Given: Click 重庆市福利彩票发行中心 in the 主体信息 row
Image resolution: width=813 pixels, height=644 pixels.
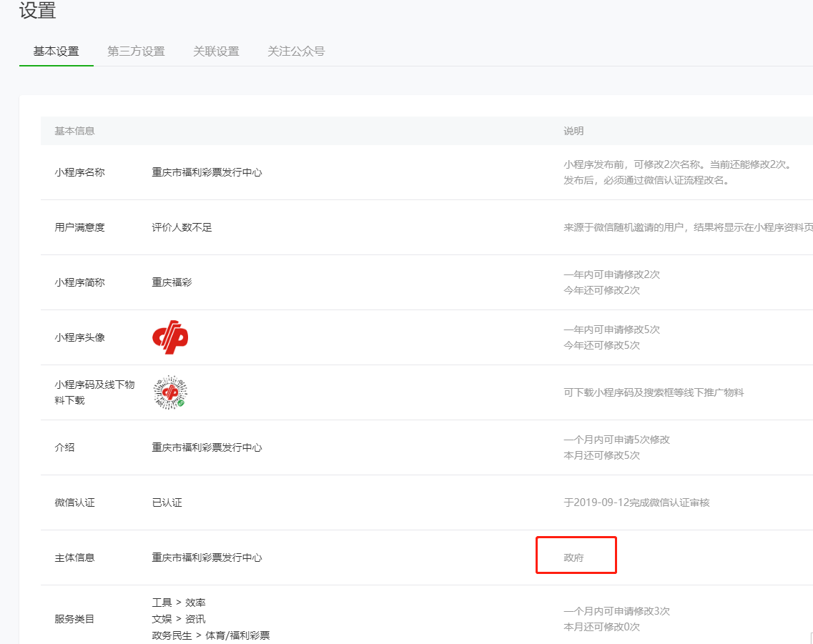Looking at the screenshot, I should pyautogui.click(x=207, y=558).
